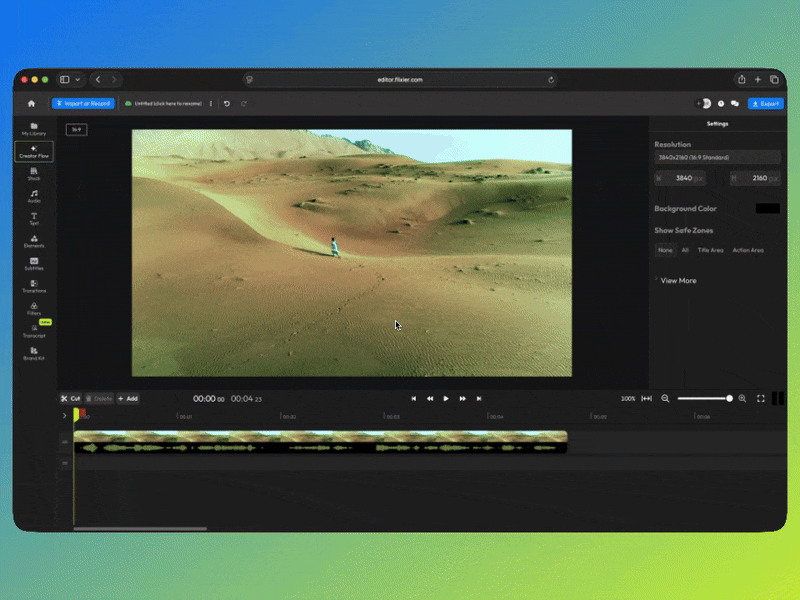Open the Resolution preset dropdown
Image resolution: width=800 pixels, height=600 pixels.
(717, 157)
